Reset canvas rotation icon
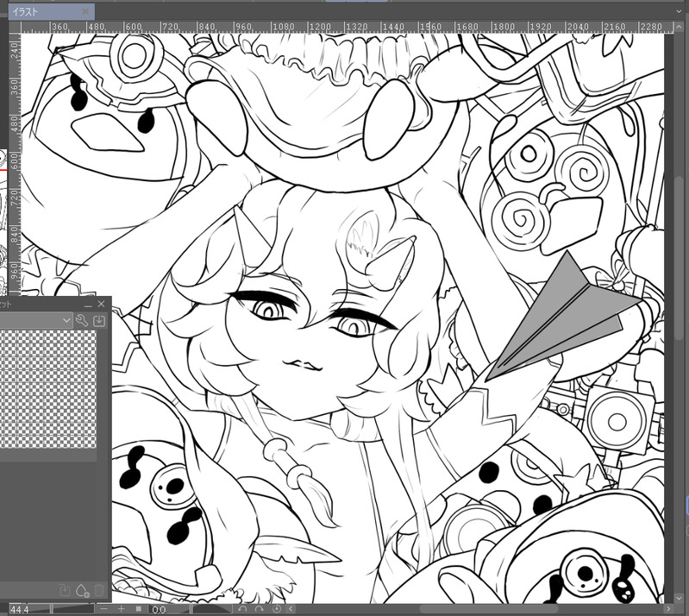This screenshot has width=689, height=616. pos(277,609)
